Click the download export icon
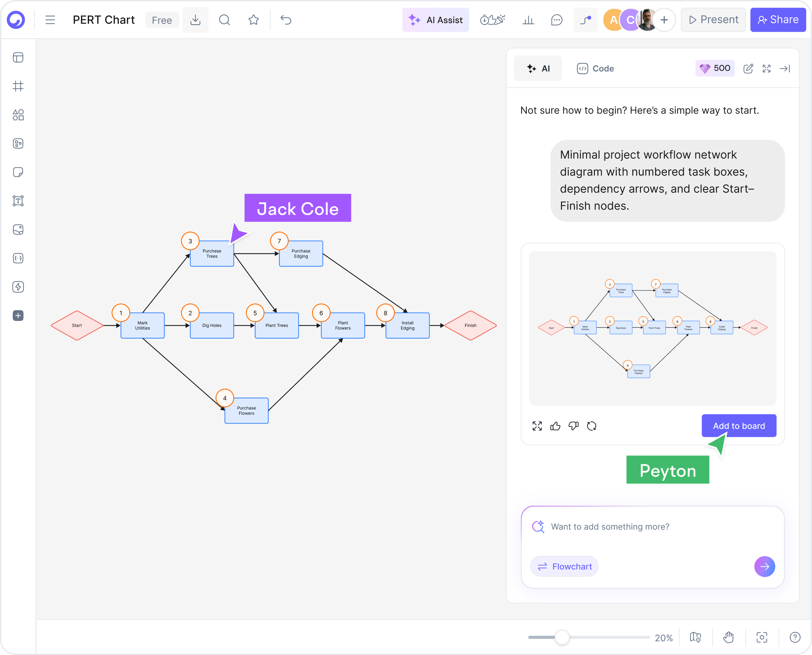 pyautogui.click(x=195, y=20)
